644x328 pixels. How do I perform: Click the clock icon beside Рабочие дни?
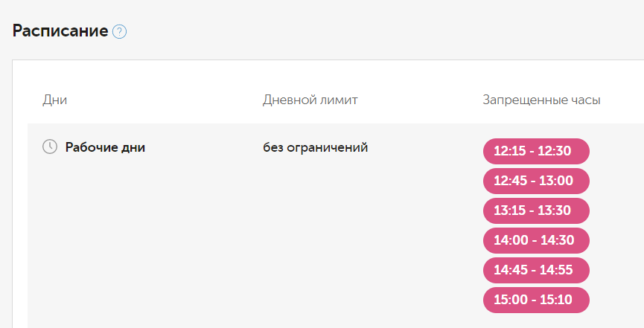coord(50,147)
